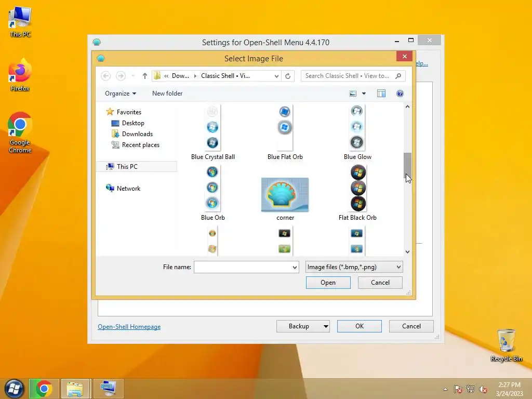Create a New folder

(167, 94)
